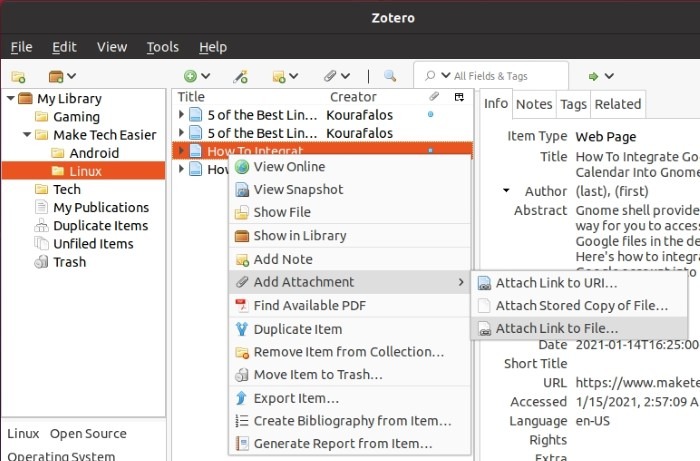Screen dimensions: 700x461
Task: Switch to the Info tab
Action: point(496,104)
